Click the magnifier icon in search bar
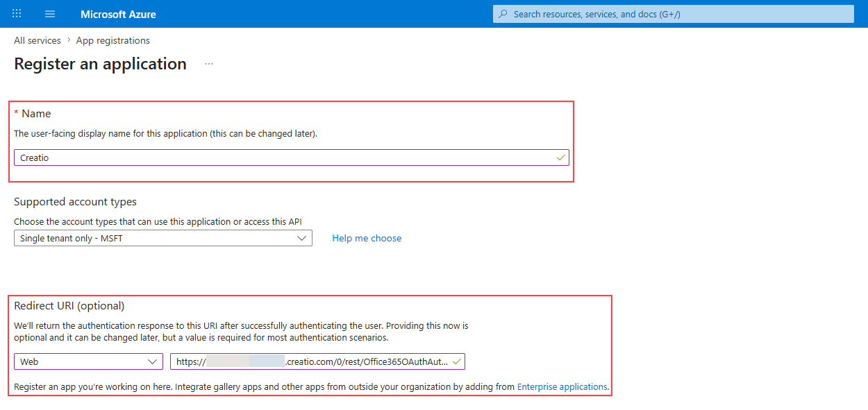Screen dimensions: 868x410 coord(503,14)
